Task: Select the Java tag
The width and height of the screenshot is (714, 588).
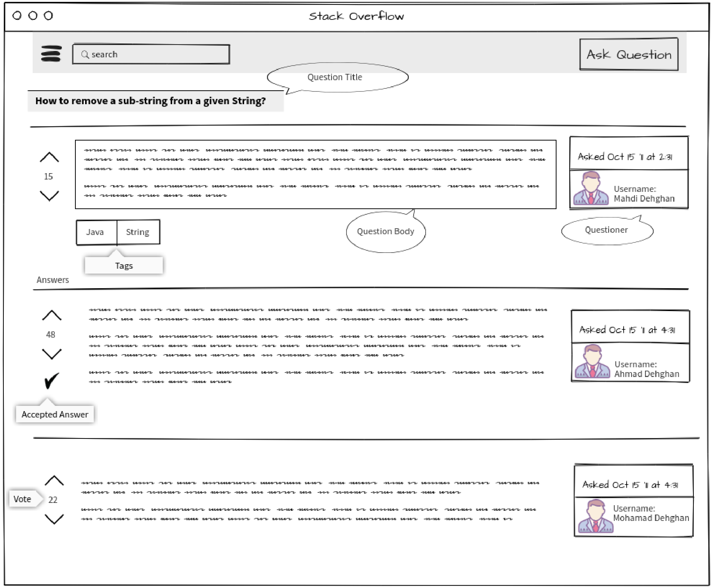Action: coord(96,232)
